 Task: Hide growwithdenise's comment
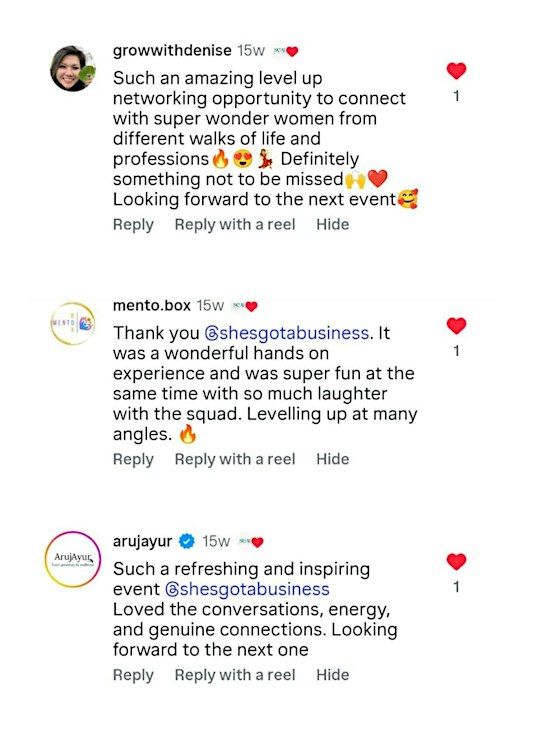333,224
